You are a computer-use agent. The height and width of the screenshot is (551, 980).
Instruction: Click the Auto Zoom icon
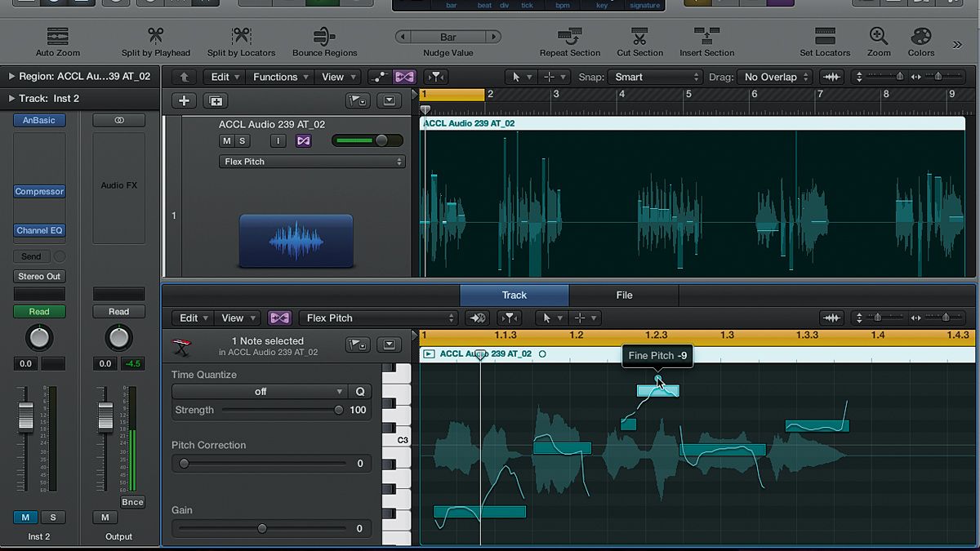tap(56, 41)
